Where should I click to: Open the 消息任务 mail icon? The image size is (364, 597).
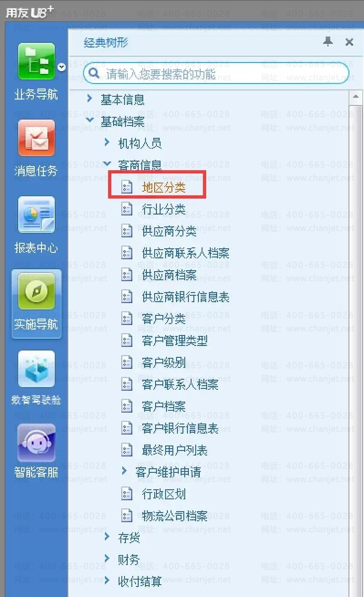[36, 138]
